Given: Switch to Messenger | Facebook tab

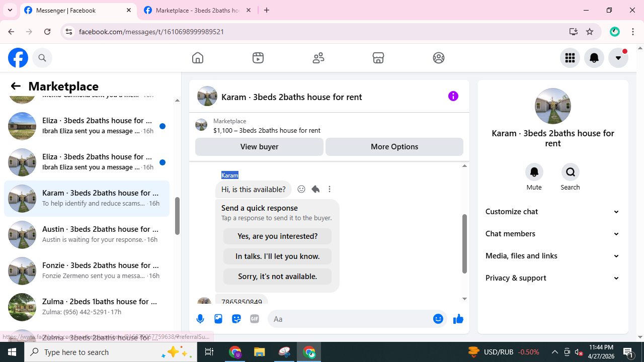Looking at the screenshot, I should click(78, 10).
